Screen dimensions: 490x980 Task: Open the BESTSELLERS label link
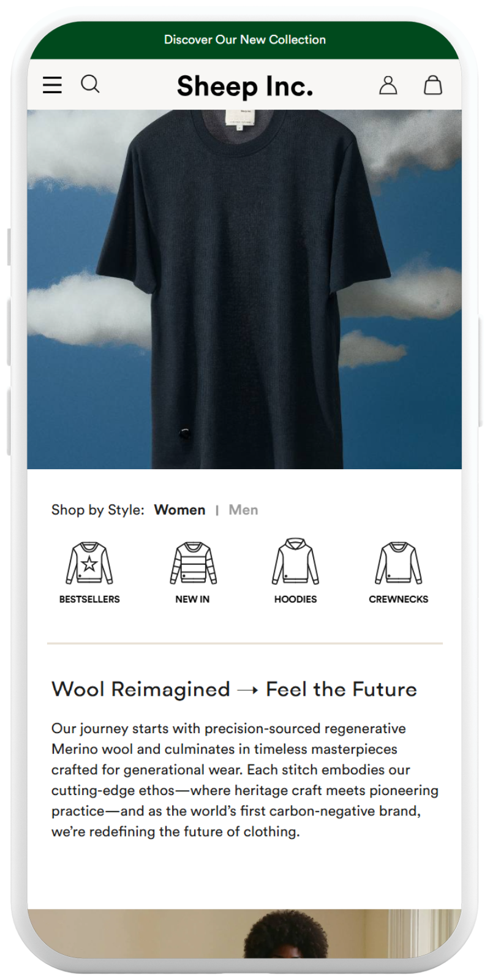(x=89, y=599)
